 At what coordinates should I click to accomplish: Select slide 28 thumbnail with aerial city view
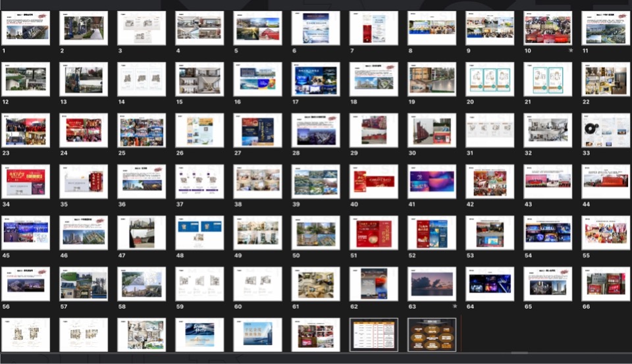pyautogui.click(x=315, y=130)
